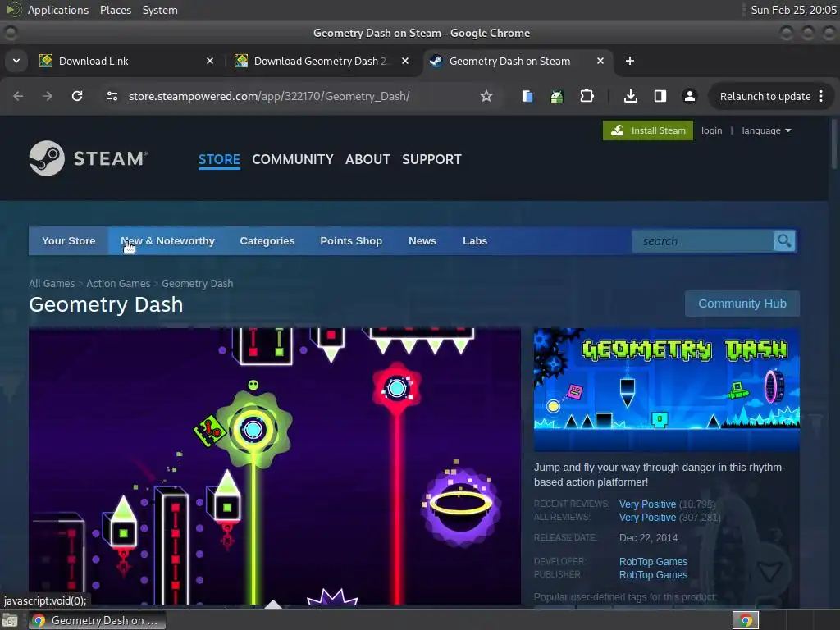Click in the store search field

(703, 241)
